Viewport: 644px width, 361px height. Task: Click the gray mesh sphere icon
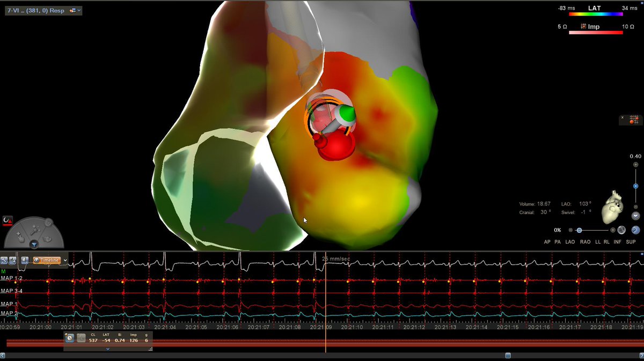pyautogui.click(x=621, y=230)
